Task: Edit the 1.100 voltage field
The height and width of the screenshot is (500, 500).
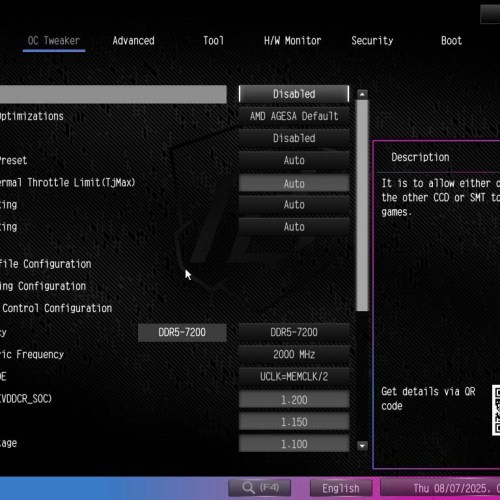Action: (x=294, y=444)
